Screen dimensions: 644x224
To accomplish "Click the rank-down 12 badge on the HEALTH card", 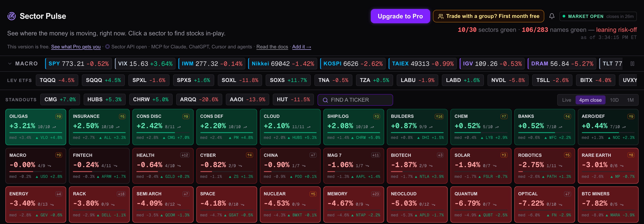I will click(185, 155).
